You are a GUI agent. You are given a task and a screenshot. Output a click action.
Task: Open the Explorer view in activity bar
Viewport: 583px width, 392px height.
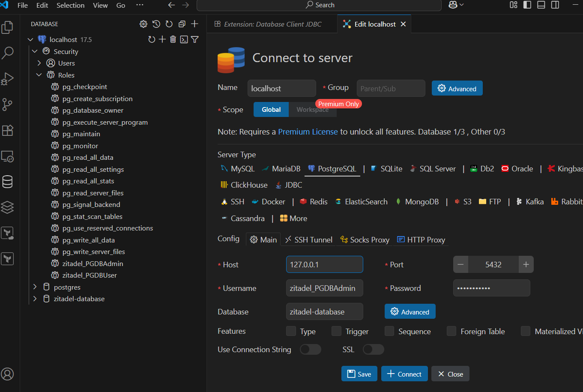[x=8, y=27]
